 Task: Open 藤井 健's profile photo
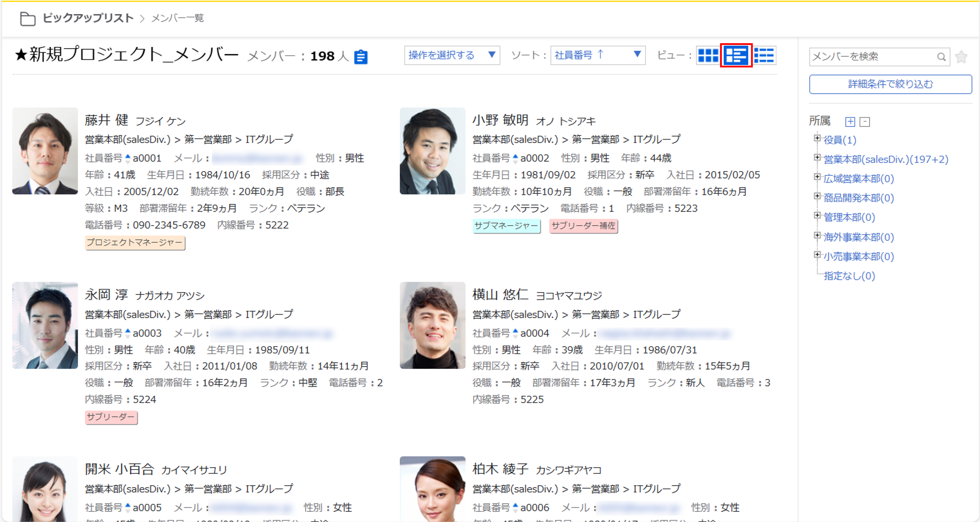click(45, 151)
